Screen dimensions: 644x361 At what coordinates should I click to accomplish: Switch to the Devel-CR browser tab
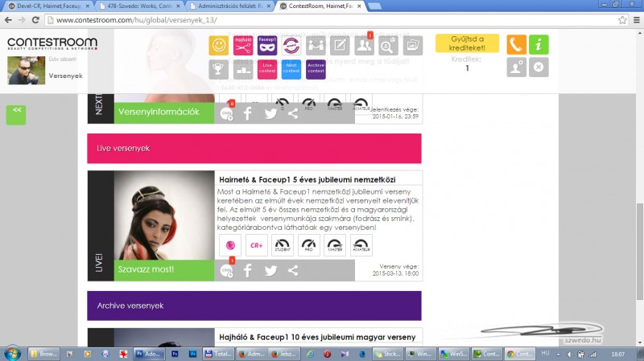pyautogui.click(x=49, y=6)
